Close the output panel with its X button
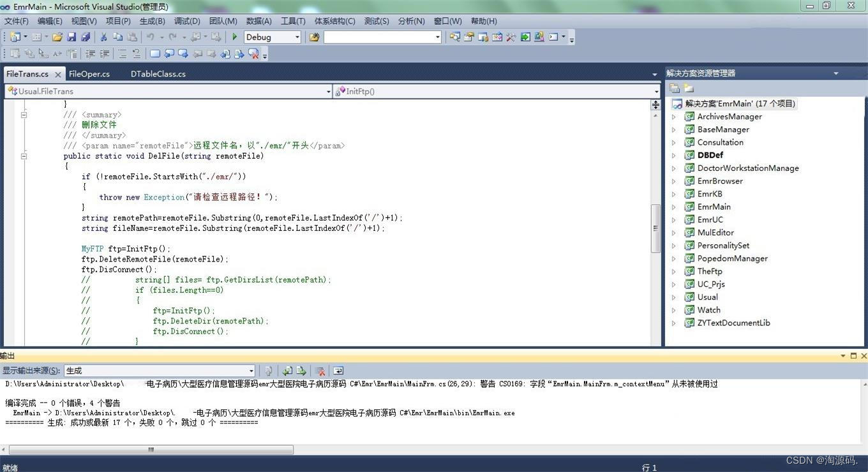868x472 pixels. pyautogui.click(x=864, y=356)
